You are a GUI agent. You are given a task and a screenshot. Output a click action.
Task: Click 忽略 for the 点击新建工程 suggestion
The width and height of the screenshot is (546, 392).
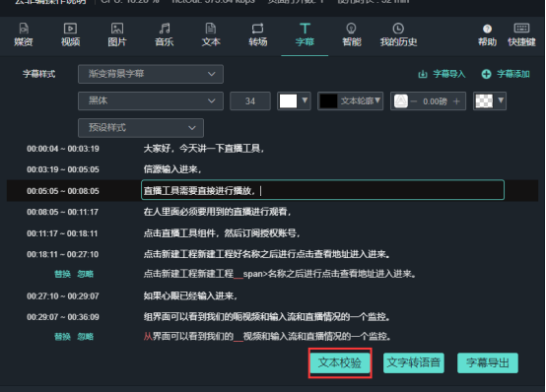coord(86,274)
